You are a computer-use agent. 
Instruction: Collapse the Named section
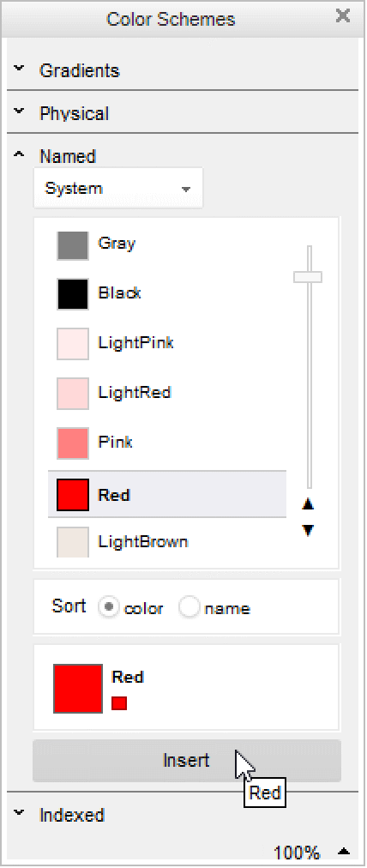coord(20,155)
